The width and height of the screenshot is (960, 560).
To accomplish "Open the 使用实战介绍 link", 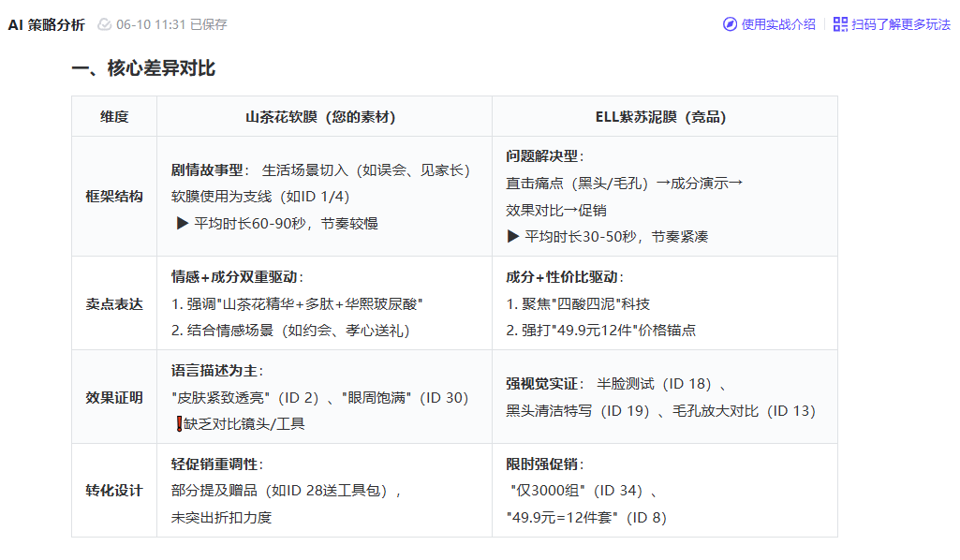I will [x=777, y=24].
